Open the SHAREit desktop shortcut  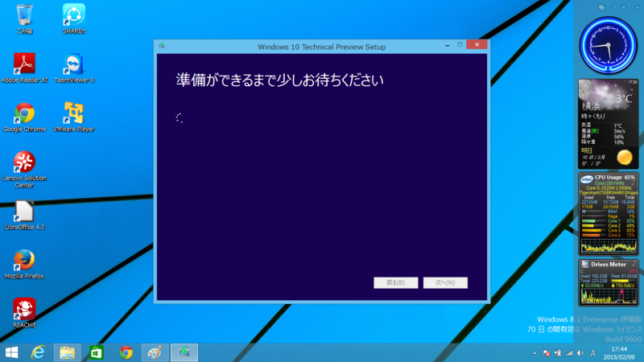(x=74, y=19)
